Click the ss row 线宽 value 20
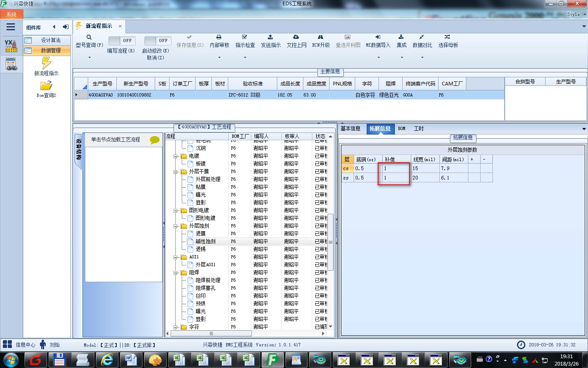 click(425, 178)
